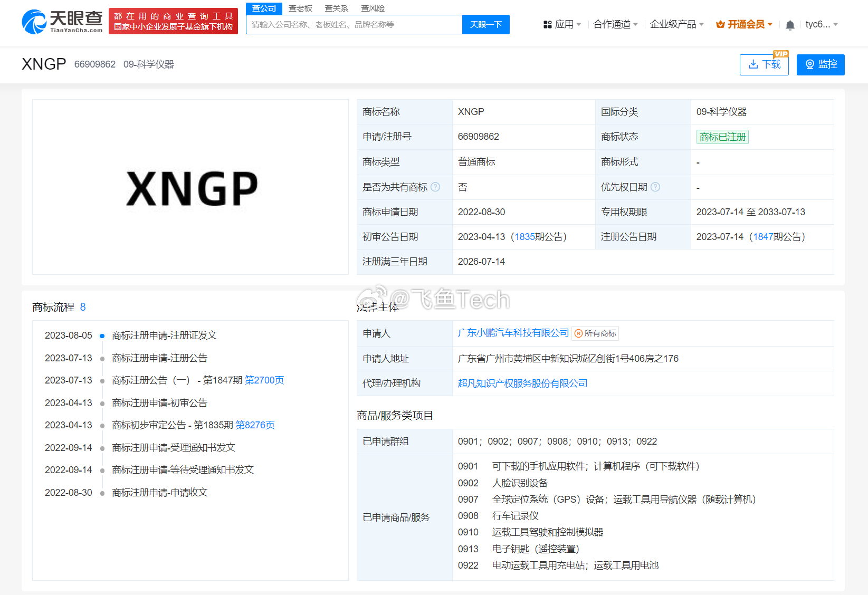
Task: Click the TianYanCha logo
Action: click(x=62, y=22)
